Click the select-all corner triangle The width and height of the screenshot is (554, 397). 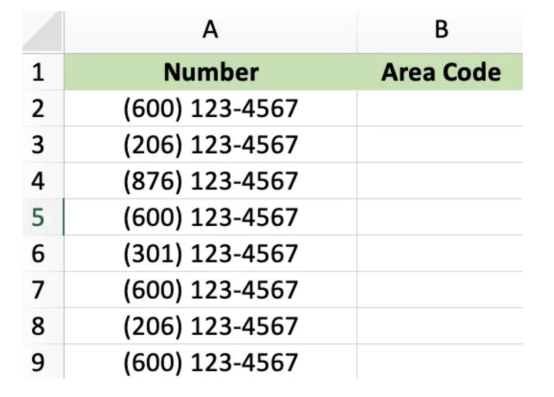tap(43, 31)
